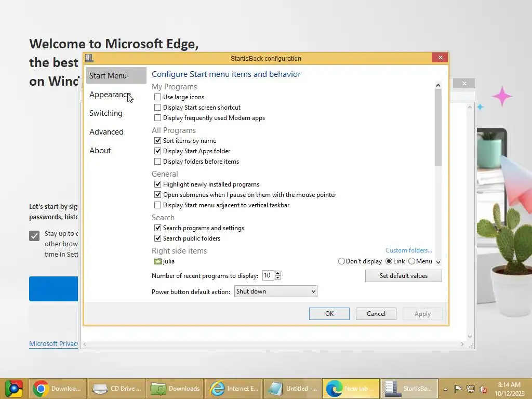The image size is (532, 399).
Task: Open the Custom folders link
Action: [x=408, y=250]
